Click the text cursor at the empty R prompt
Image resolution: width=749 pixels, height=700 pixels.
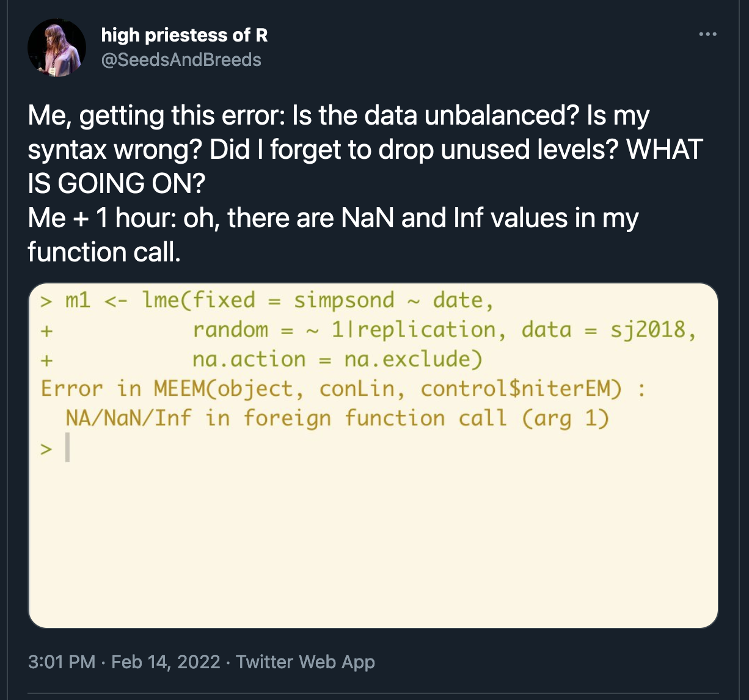(x=67, y=448)
